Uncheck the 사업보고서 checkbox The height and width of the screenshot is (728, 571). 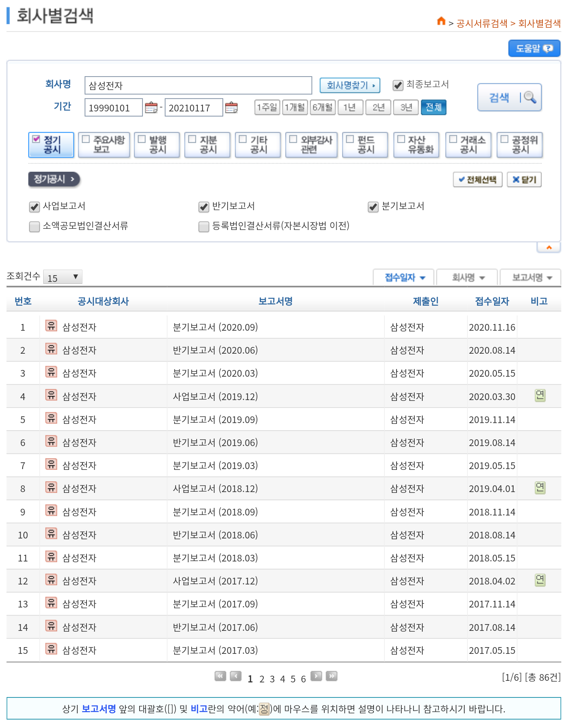34,207
